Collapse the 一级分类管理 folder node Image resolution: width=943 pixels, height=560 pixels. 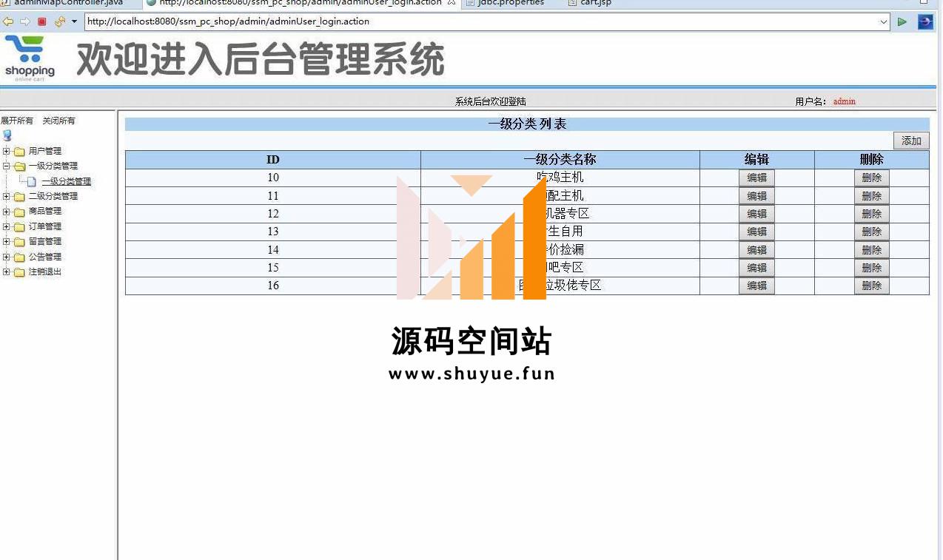[x=7, y=166]
